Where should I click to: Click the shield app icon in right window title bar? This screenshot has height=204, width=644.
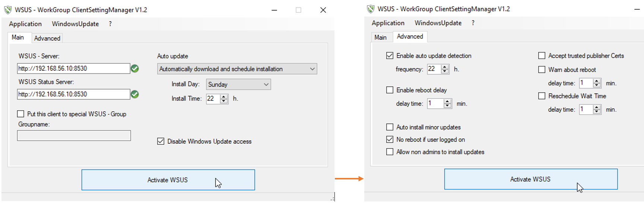(x=370, y=9)
